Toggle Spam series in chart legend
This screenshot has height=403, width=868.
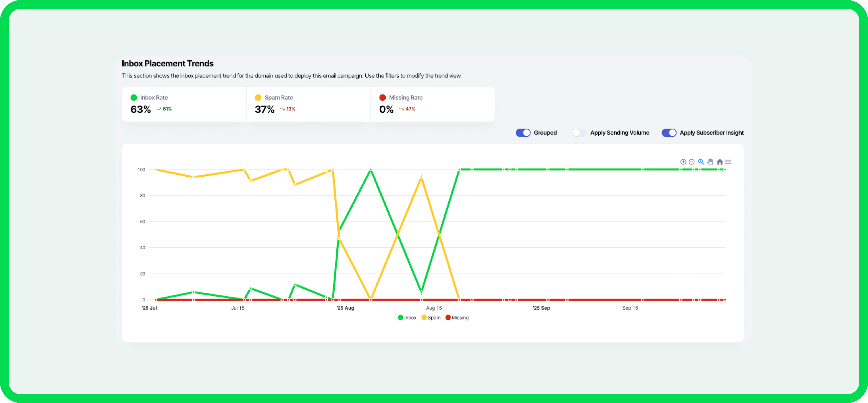[x=431, y=317]
